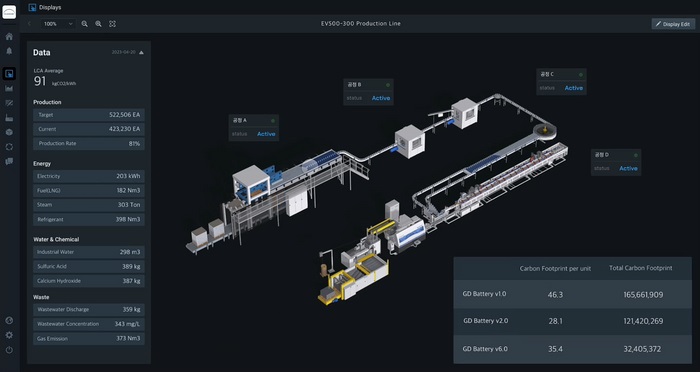This screenshot has height=372, width=700.
Task: Open the home icon in the sidebar
Action: click(9, 37)
